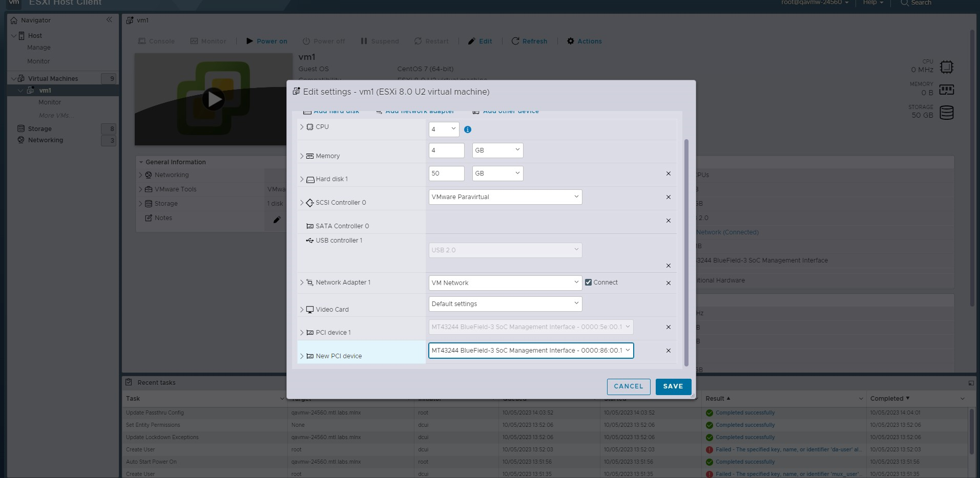Click the Monitor toolbar item
Viewport: 980px width, 478px height.
(x=208, y=41)
